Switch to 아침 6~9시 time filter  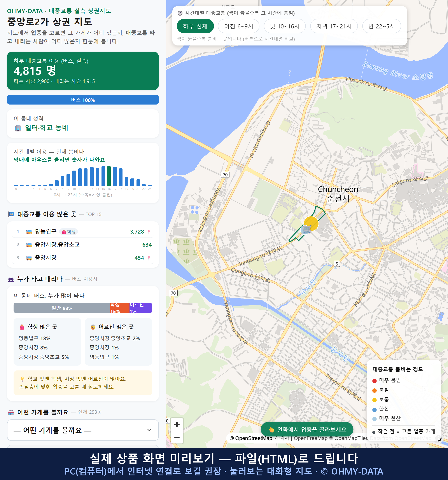tap(238, 26)
